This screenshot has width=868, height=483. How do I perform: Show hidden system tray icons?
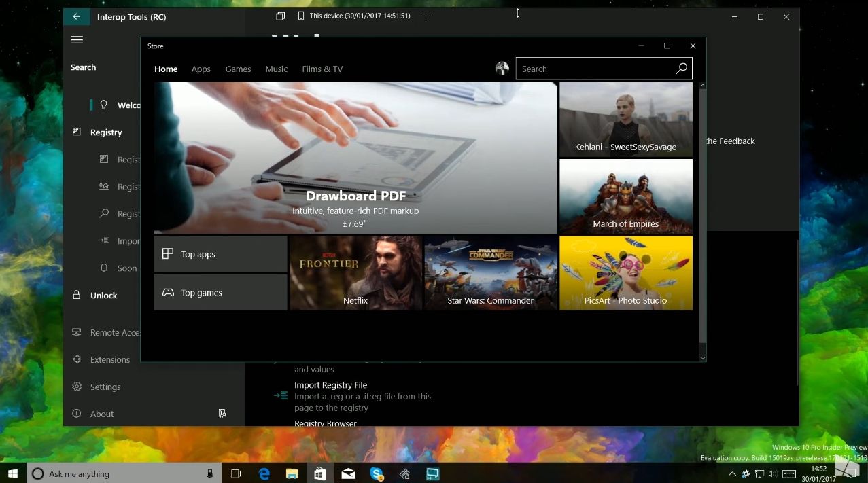(x=732, y=473)
